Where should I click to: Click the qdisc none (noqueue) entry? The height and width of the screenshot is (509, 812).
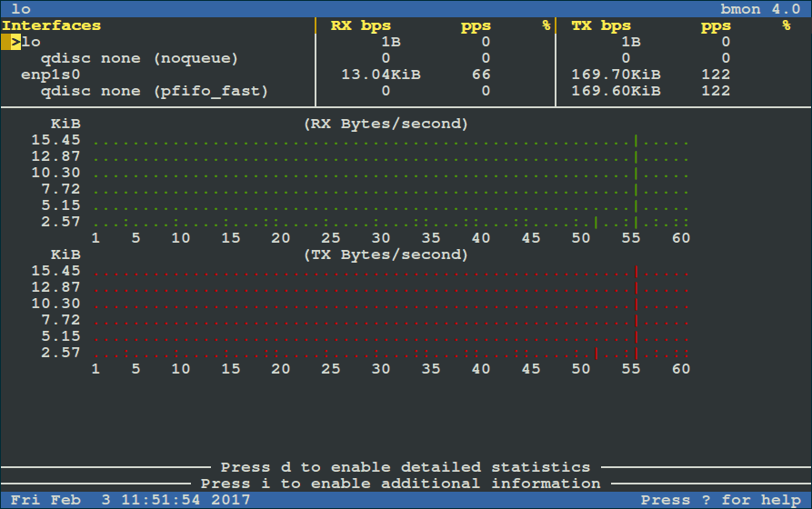pos(138,58)
